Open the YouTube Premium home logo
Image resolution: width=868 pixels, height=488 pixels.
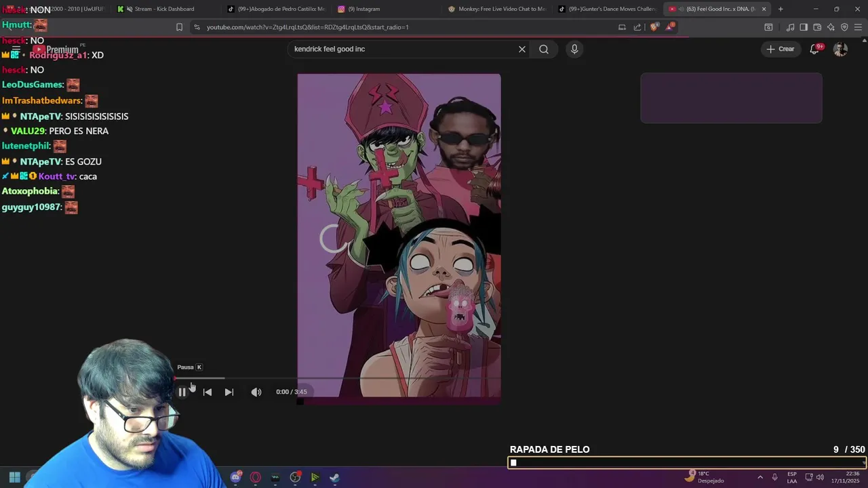57,49
